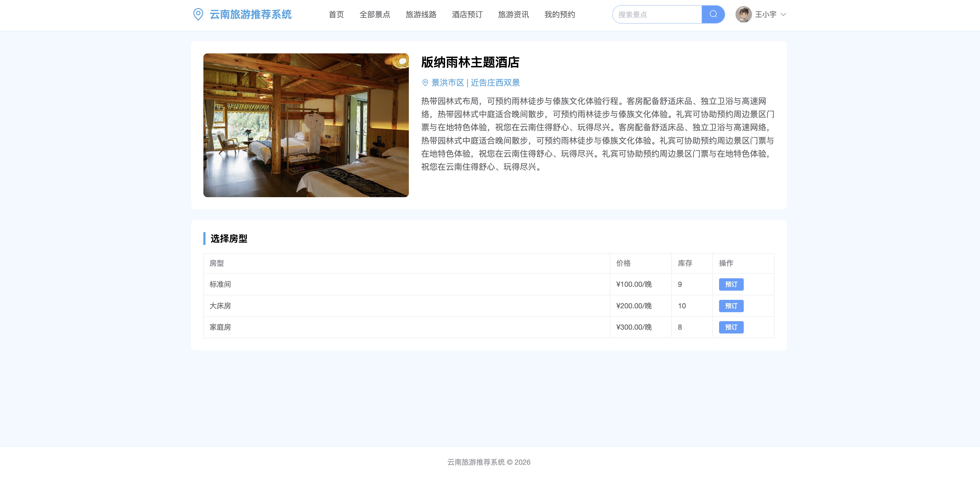Focus the 搜索景点 search input
The image size is (980, 477).
pos(657,14)
